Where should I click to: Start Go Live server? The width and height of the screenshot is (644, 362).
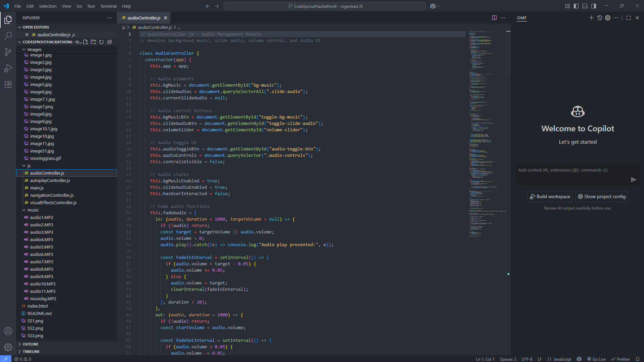click(596, 359)
